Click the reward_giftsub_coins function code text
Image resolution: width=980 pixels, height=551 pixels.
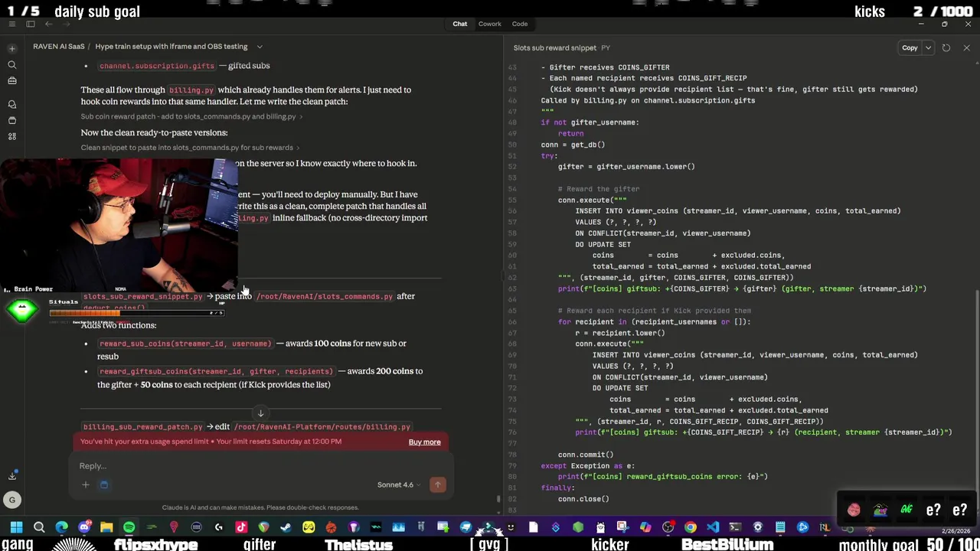coord(216,371)
